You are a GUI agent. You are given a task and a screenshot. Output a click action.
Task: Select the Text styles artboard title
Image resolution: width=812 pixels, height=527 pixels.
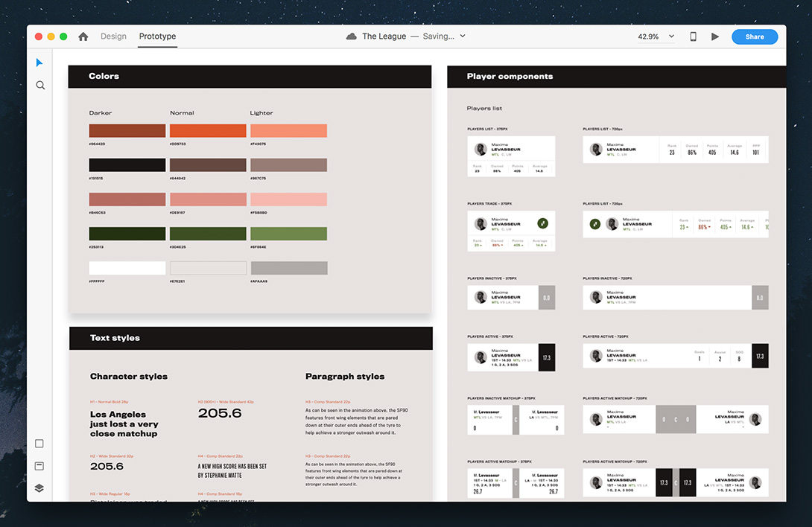(115, 337)
